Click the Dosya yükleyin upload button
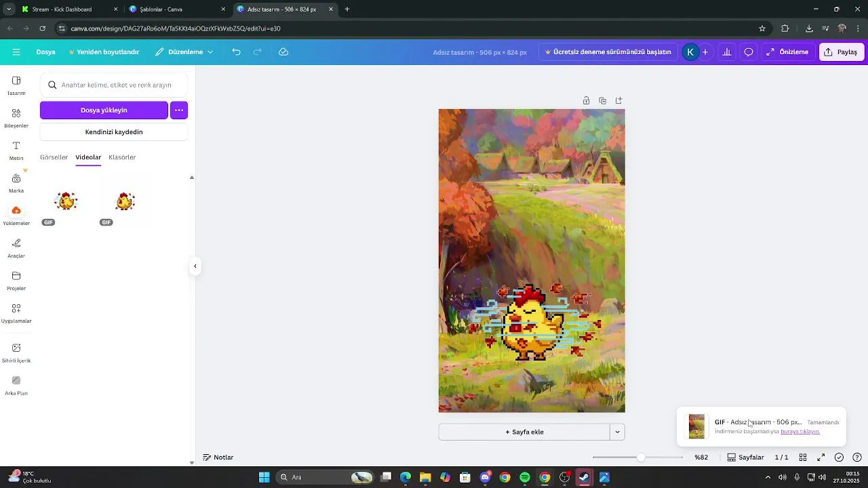 104,110
